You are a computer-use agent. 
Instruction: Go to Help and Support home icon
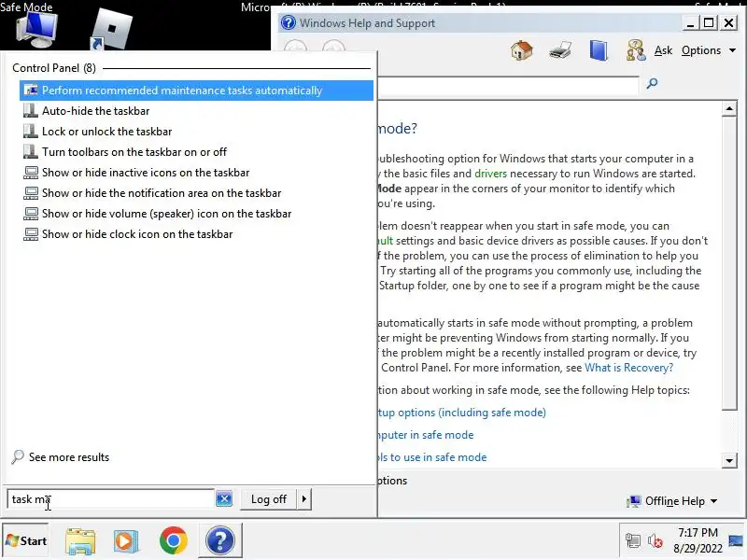522,50
